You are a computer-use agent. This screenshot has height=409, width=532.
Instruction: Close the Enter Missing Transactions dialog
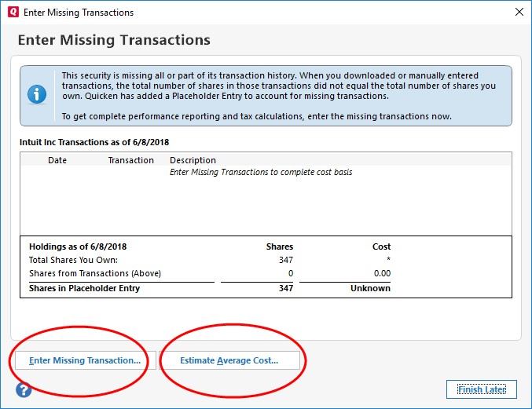[x=519, y=13]
